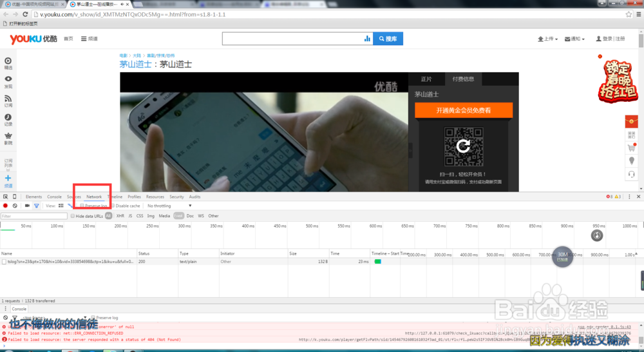The height and width of the screenshot is (352, 644).
Task: Clear the console with the ban icon
Action: 5,317
